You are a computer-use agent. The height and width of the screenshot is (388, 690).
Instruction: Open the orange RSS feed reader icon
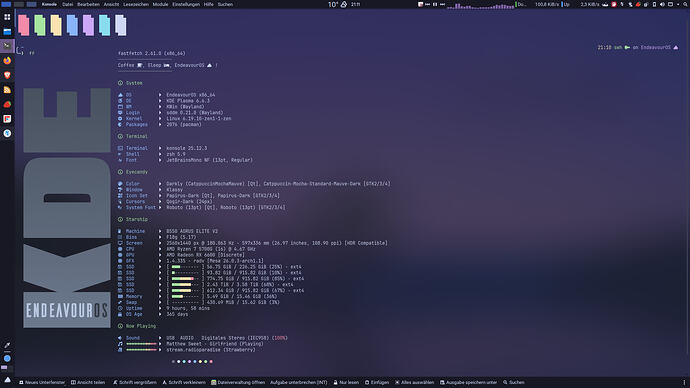tap(7, 90)
